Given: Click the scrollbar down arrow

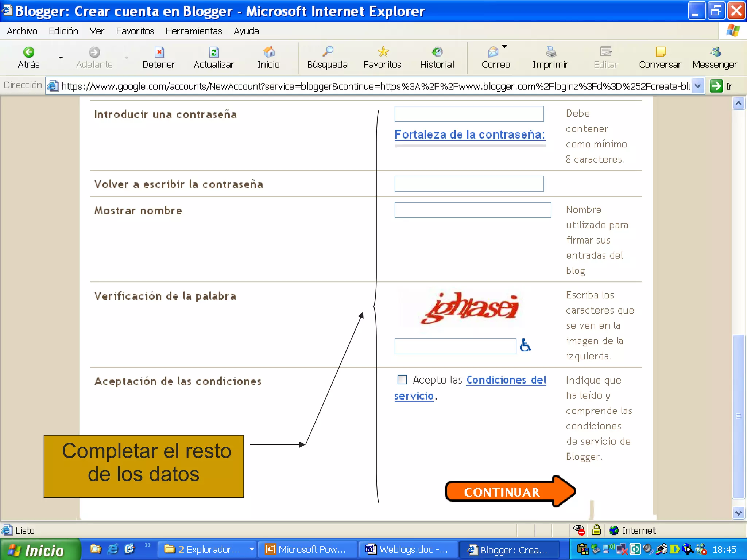Looking at the screenshot, I should coord(739,513).
